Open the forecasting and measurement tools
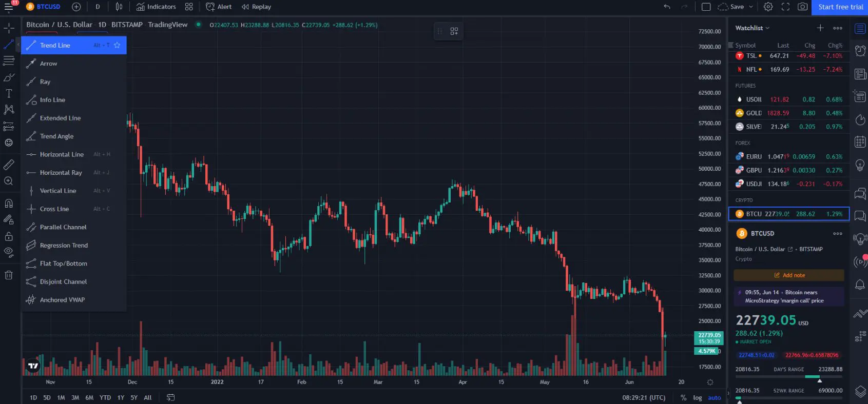 9,126
